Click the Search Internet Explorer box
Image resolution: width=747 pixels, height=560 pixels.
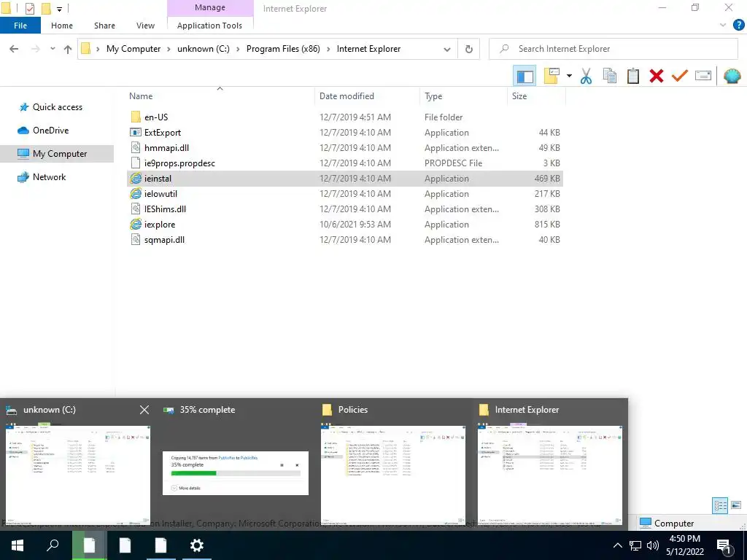(614, 49)
